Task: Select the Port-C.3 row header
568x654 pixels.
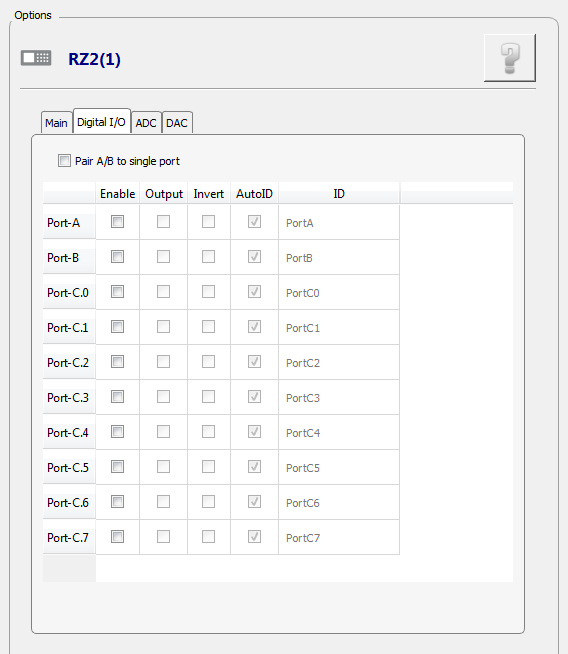Action: [69, 397]
